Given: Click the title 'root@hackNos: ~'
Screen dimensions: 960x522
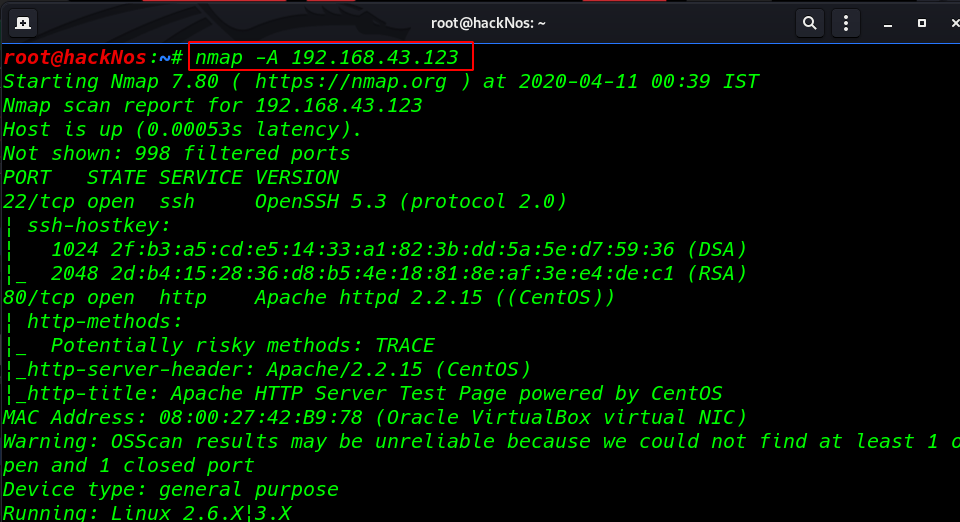Looking at the screenshot, I should tap(488, 23).
